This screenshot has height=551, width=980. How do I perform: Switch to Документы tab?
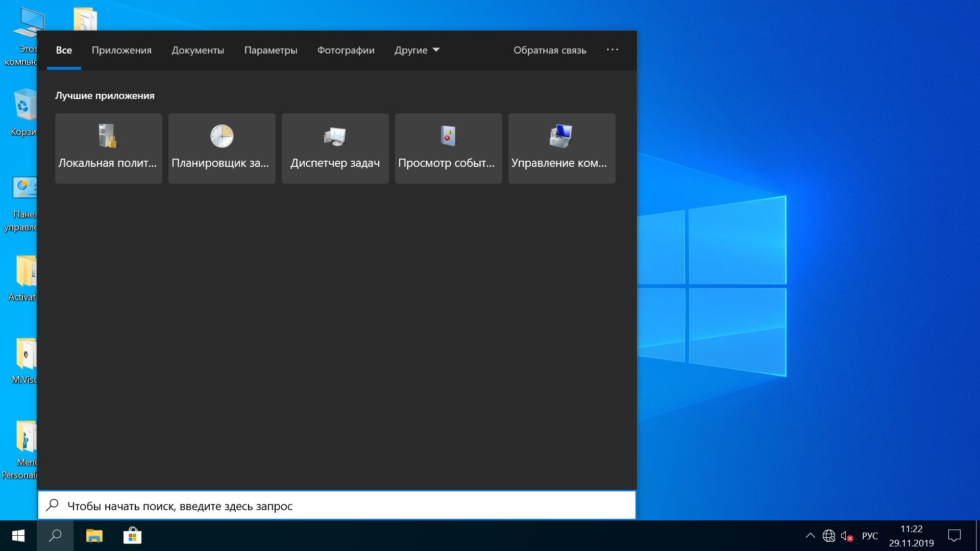coord(198,50)
